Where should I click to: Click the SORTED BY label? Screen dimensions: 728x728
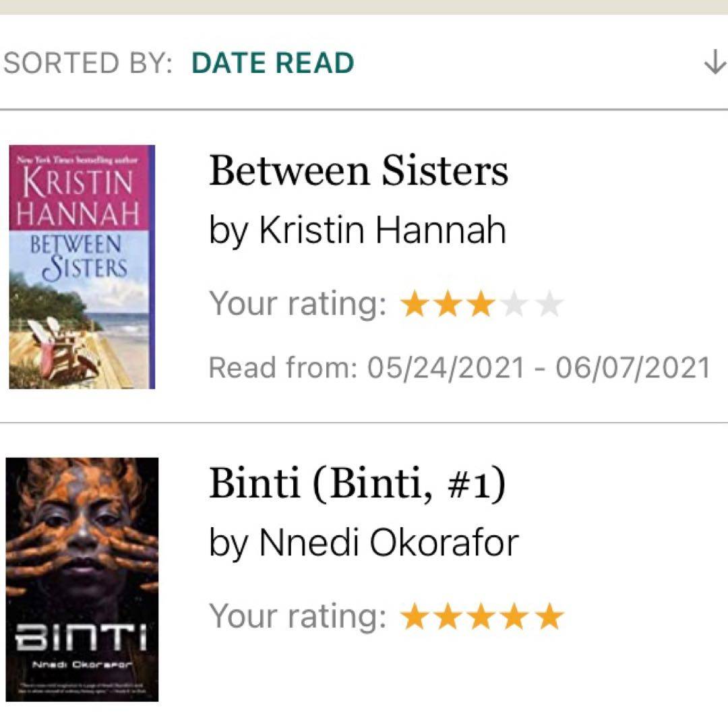(88, 63)
